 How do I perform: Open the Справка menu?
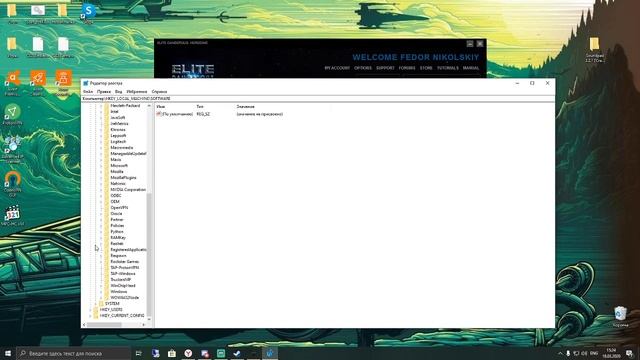coord(159,91)
